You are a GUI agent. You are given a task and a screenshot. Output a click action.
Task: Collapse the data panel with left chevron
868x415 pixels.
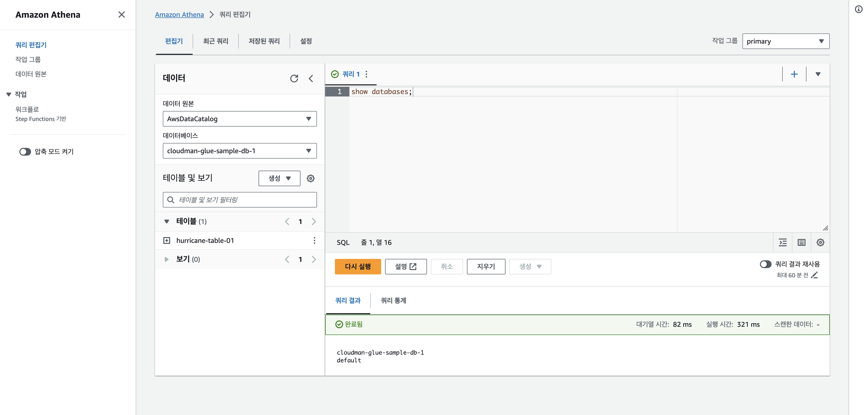311,79
